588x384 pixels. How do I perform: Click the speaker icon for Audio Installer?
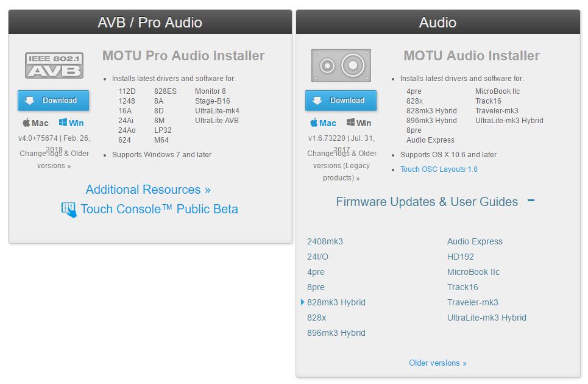(x=341, y=66)
